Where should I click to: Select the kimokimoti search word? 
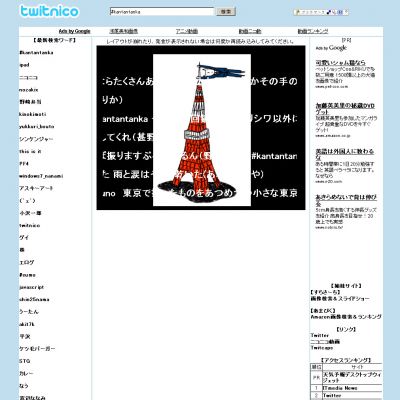(32, 114)
